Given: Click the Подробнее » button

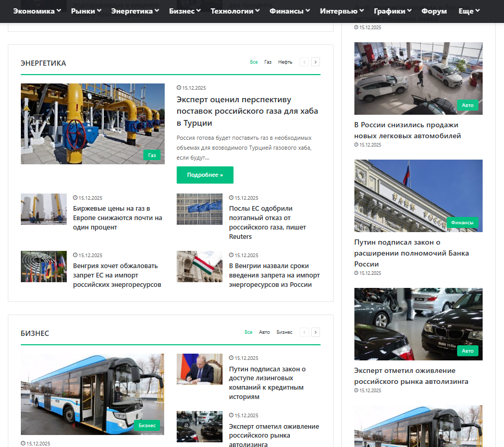Looking at the screenshot, I should pyautogui.click(x=205, y=175).
